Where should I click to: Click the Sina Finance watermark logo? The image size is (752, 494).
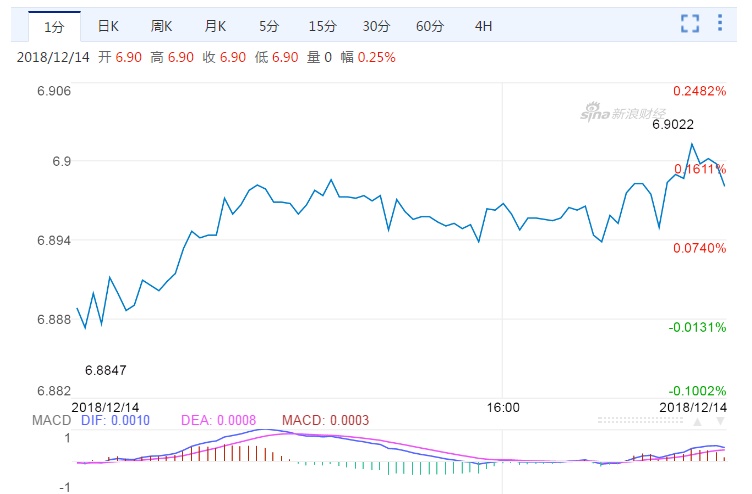point(624,112)
